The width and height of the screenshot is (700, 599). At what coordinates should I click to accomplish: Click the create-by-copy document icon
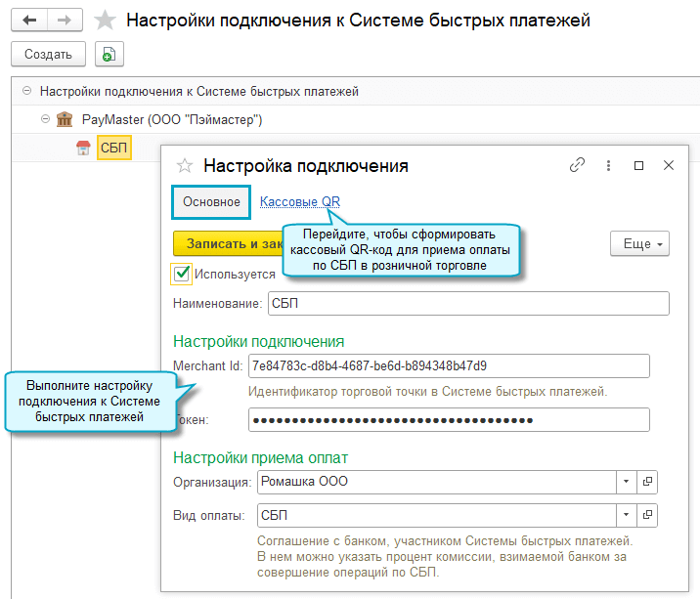(x=109, y=54)
